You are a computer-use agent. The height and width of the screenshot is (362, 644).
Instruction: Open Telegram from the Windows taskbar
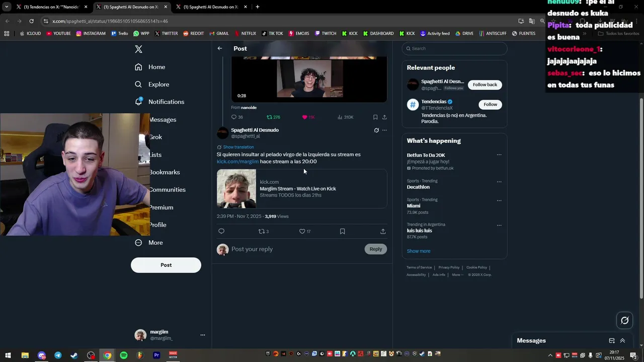click(58, 355)
